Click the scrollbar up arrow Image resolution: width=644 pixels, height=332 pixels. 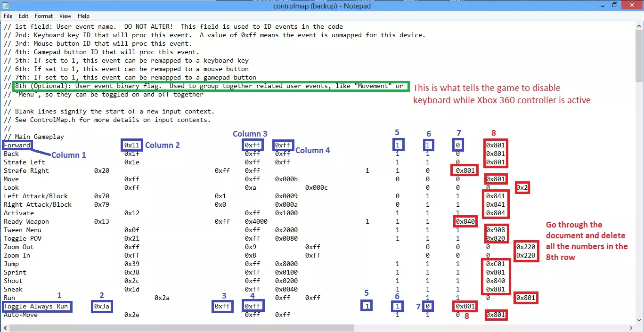pos(639,26)
